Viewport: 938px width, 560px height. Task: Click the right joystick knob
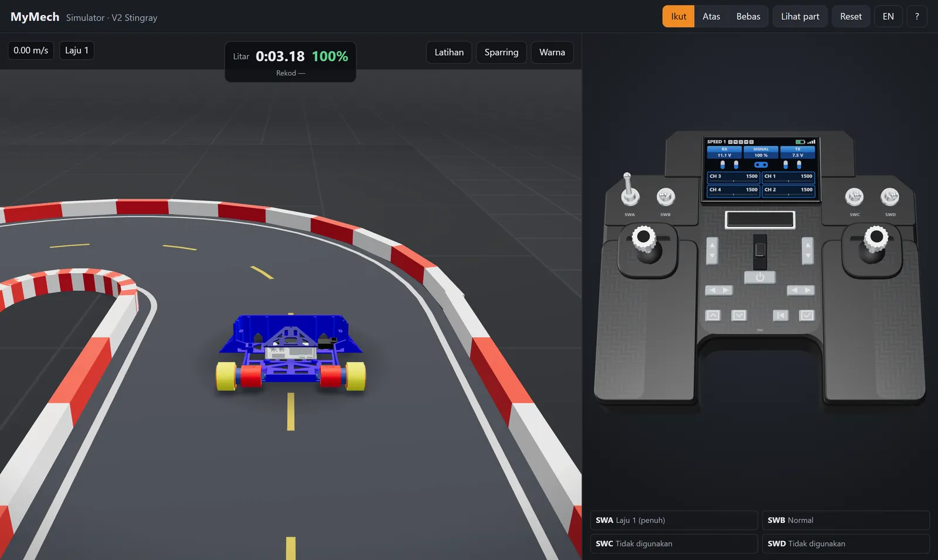pos(876,238)
